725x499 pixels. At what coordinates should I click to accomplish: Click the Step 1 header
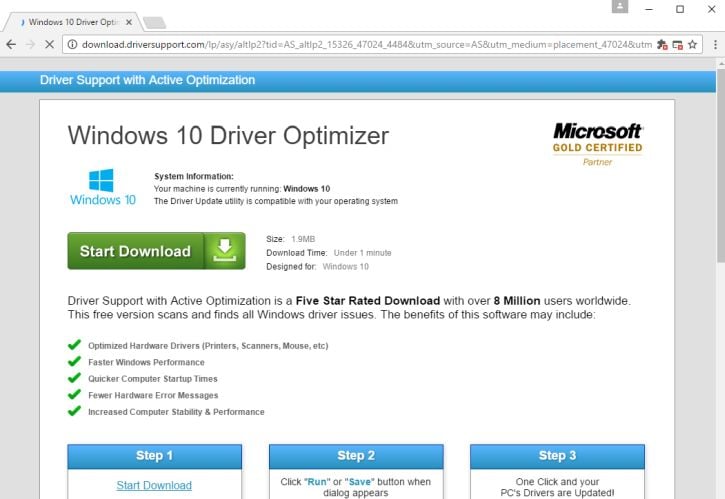[x=154, y=456]
